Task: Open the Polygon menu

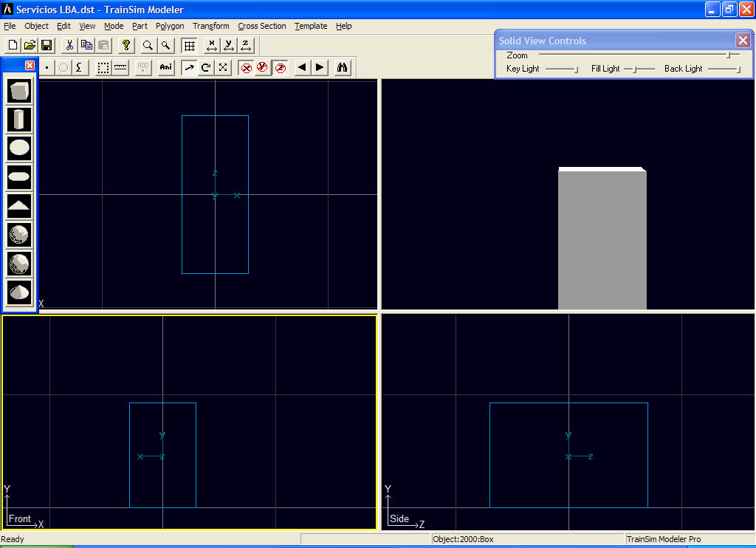Action: click(170, 26)
